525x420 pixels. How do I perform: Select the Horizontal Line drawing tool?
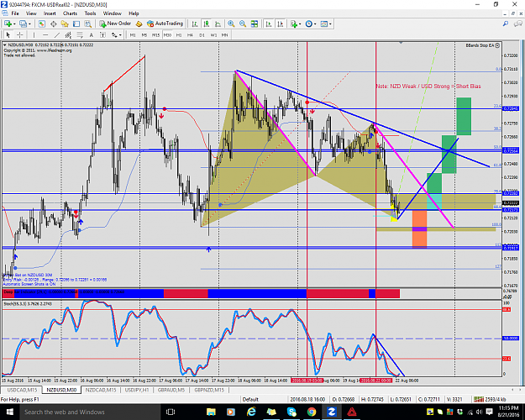[x=45, y=34]
